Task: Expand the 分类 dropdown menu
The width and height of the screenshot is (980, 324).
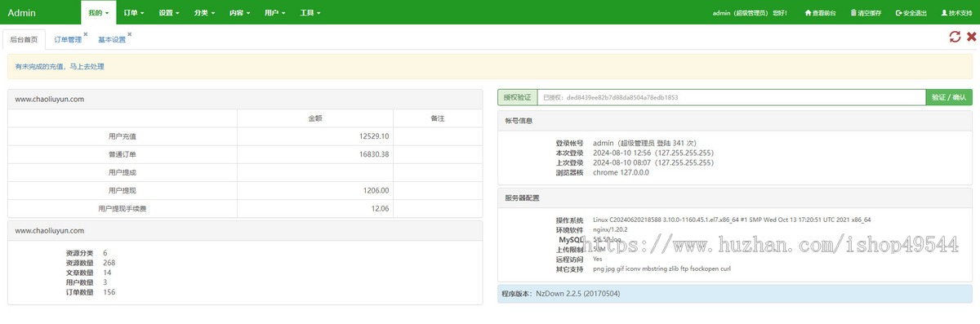Action: 204,13
